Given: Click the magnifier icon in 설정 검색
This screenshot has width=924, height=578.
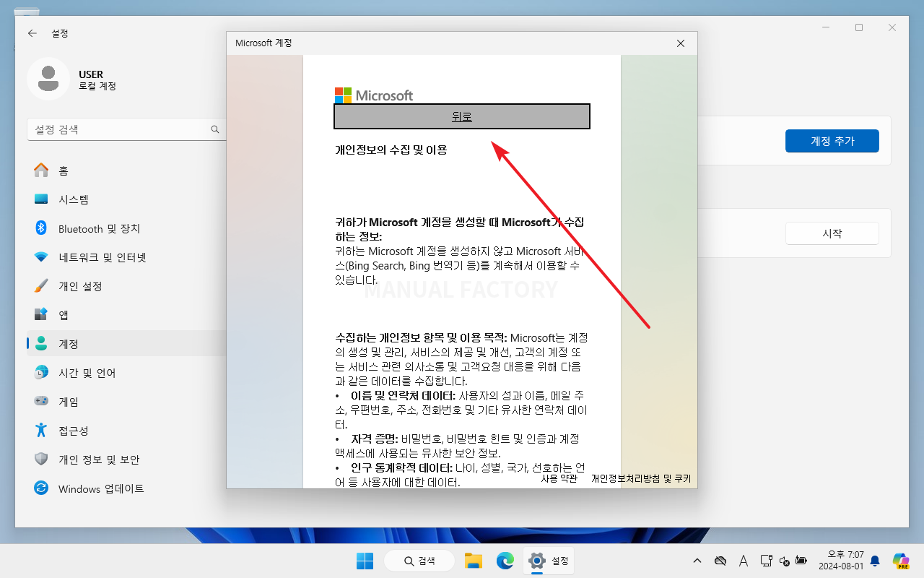Looking at the screenshot, I should coord(214,129).
